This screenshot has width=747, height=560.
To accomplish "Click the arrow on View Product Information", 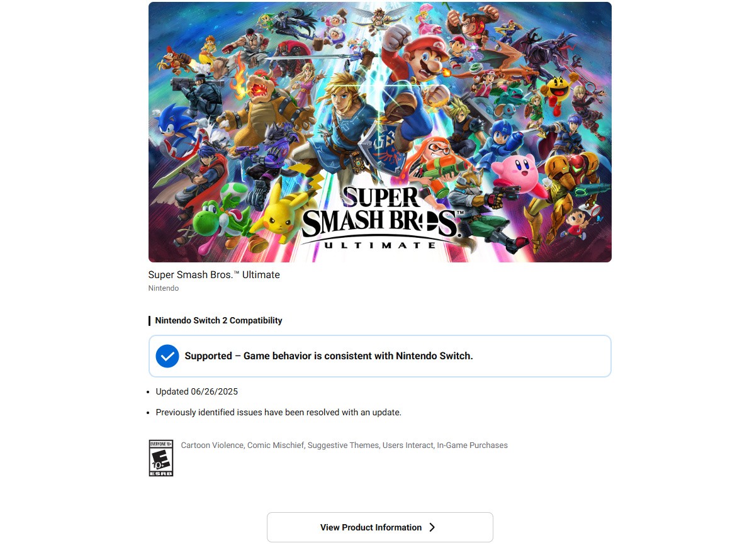I will 432,527.
